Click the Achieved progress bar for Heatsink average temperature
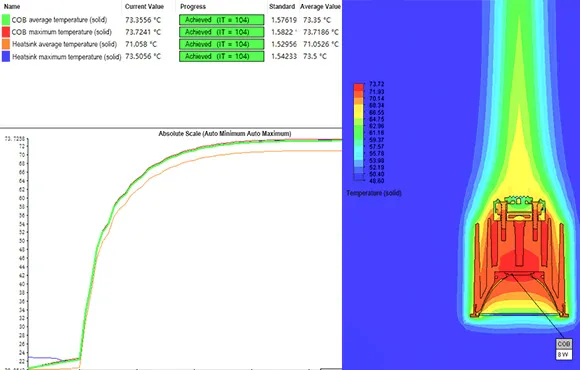Screen dimensions: 580x370 point(222,44)
